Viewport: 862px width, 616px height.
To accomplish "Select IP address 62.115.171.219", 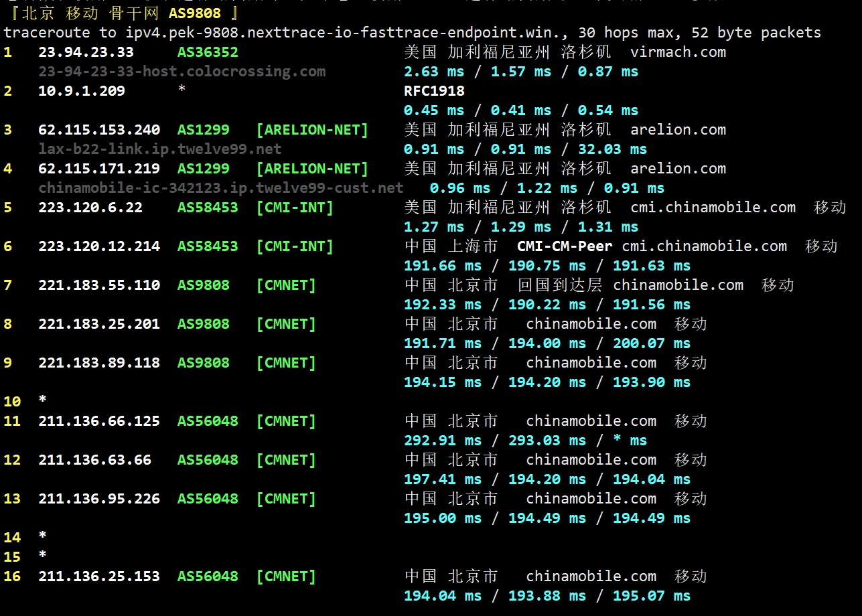I will (x=99, y=169).
